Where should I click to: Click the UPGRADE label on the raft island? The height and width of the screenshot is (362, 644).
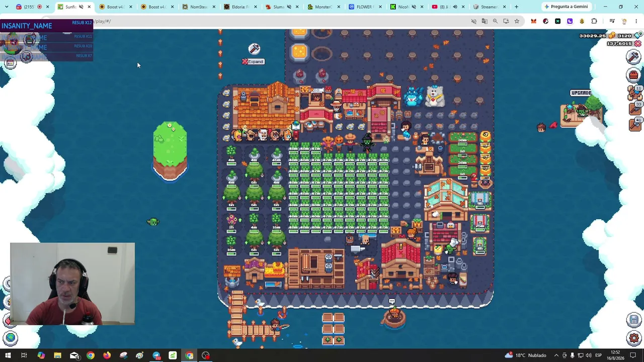[x=581, y=93]
